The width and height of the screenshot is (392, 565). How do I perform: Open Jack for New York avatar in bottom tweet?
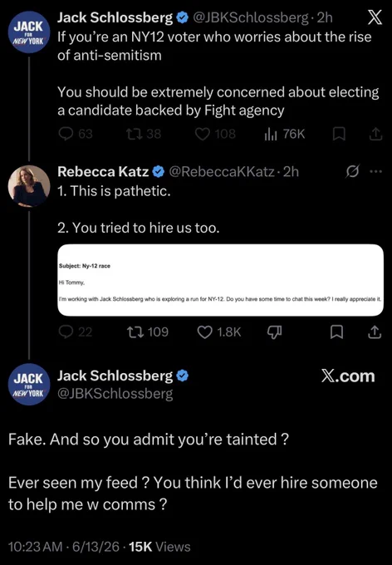pos(29,384)
